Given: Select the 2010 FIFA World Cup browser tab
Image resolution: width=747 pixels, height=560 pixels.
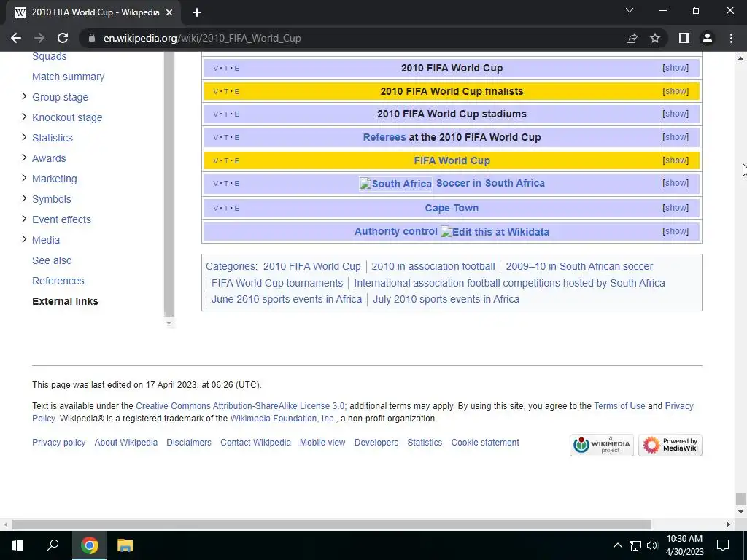Looking at the screenshot, I should [93, 12].
